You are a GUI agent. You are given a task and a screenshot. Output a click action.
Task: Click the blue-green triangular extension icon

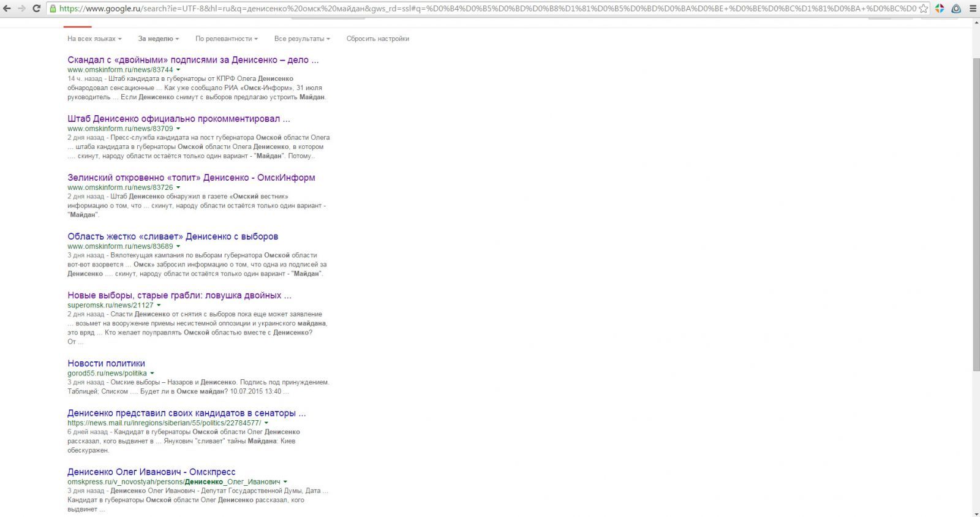[x=956, y=9]
